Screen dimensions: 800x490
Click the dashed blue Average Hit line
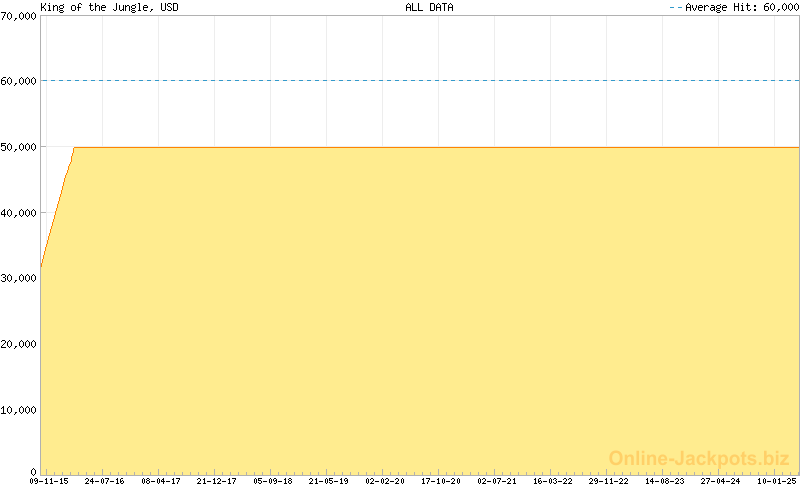420,81
